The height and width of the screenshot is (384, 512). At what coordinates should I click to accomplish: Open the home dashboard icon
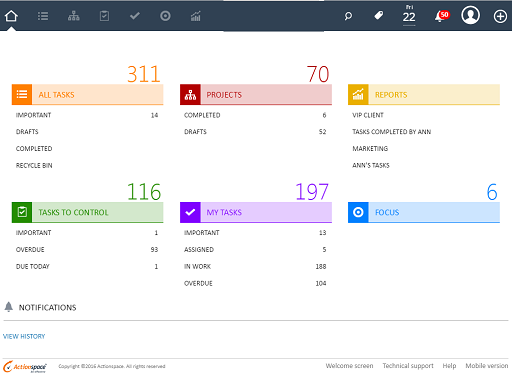tap(11, 16)
